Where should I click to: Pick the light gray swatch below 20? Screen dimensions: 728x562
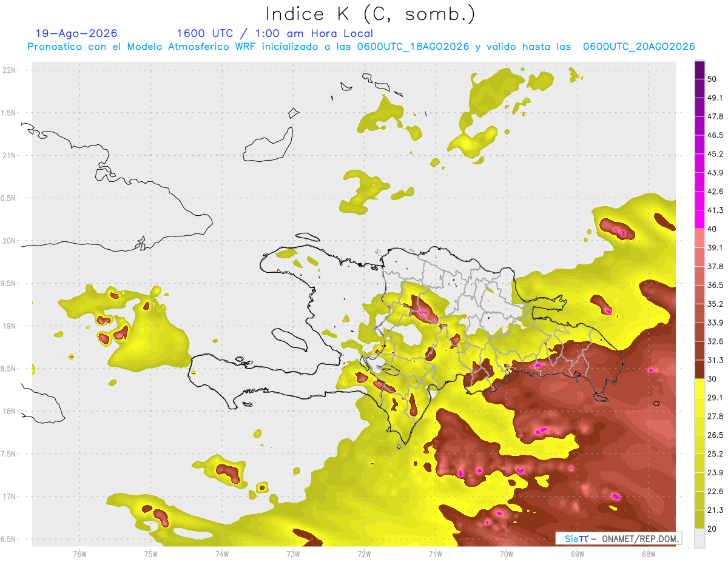point(699,538)
